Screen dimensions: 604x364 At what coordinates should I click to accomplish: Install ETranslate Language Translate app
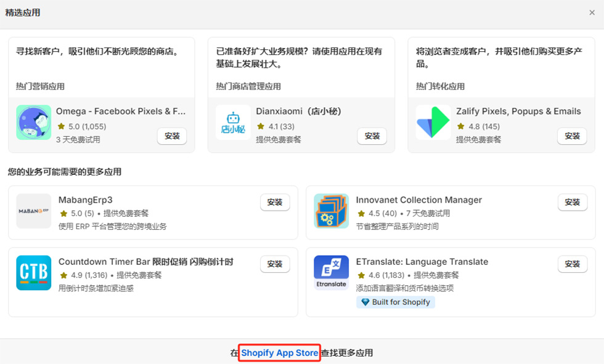point(572,264)
